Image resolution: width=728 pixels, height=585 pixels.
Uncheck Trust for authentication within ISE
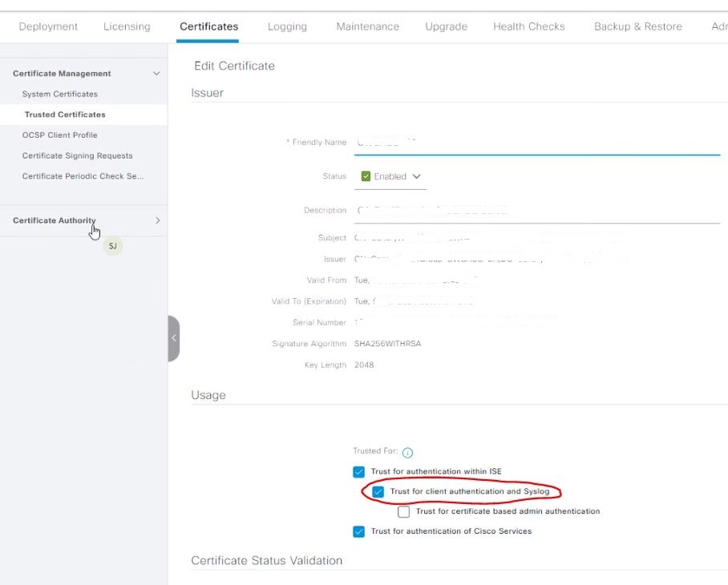[358, 471]
